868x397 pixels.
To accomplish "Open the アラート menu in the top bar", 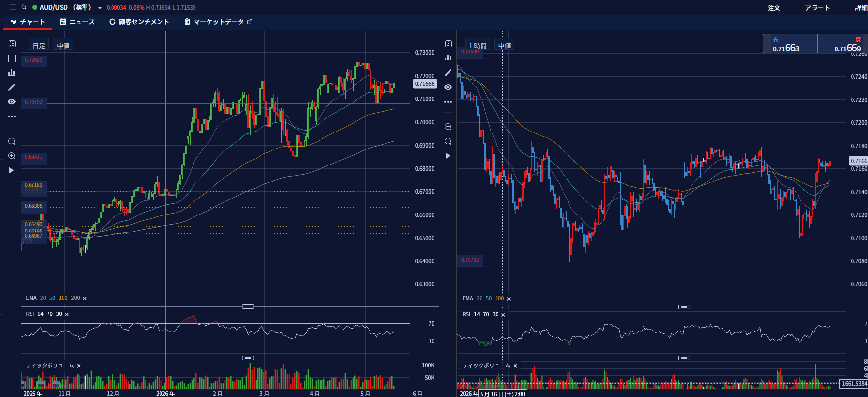I will (818, 8).
